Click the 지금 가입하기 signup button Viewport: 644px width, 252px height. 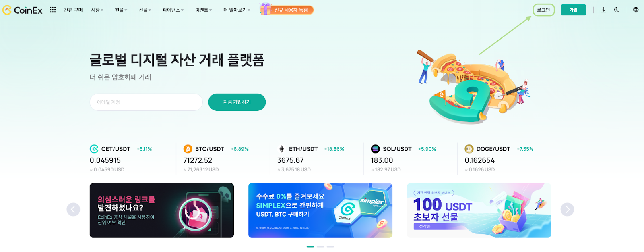[237, 102]
